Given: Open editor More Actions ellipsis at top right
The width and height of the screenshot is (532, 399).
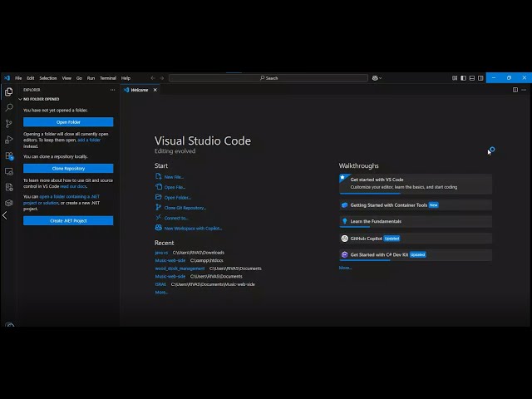Looking at the screenshot, I should [x=524, y=90].
